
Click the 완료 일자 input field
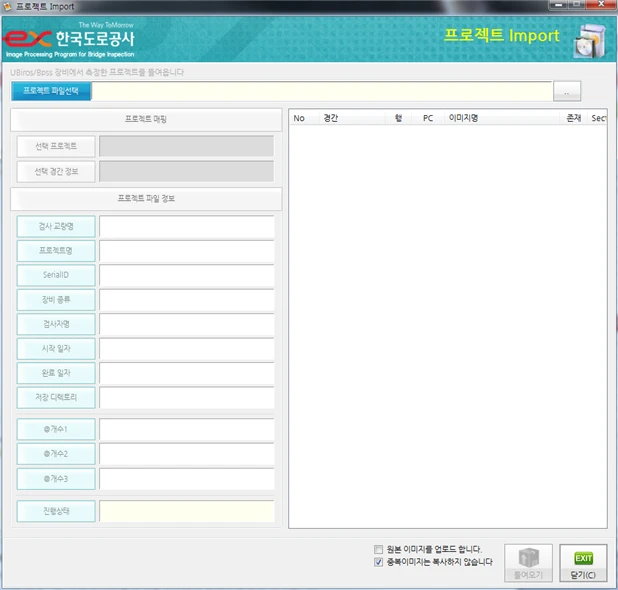click(186, 373)
